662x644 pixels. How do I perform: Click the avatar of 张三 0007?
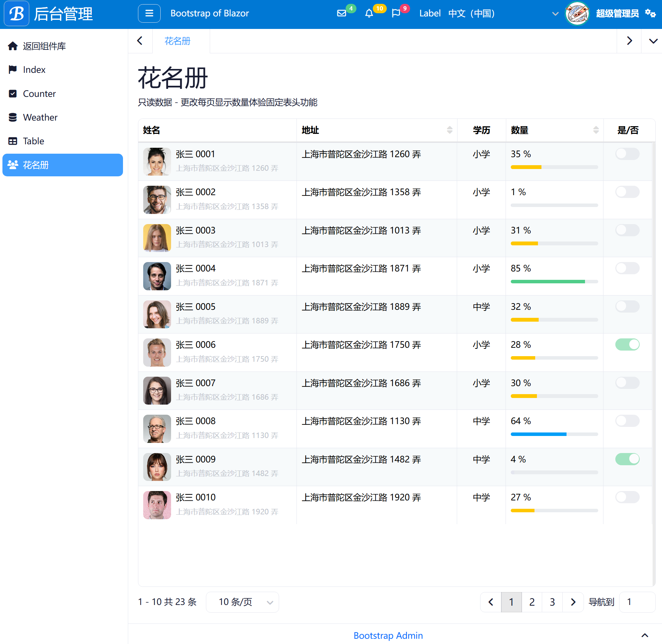pos(157,391)
